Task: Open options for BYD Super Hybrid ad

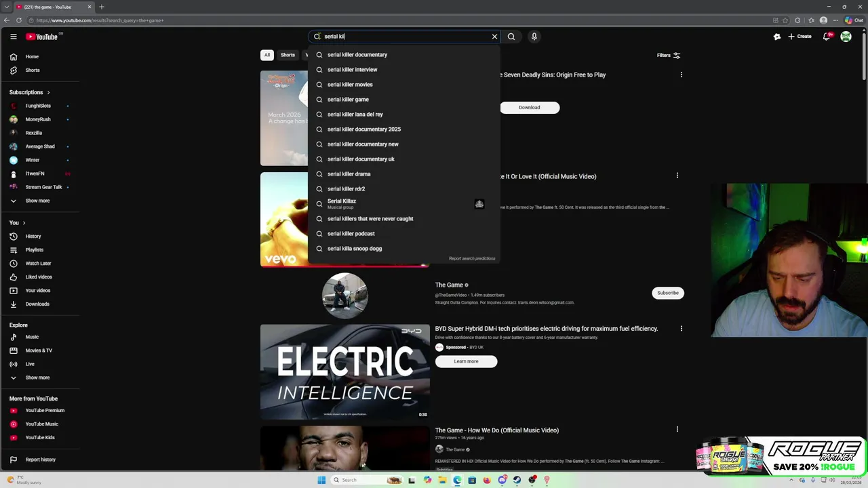Action: point(681,329)
